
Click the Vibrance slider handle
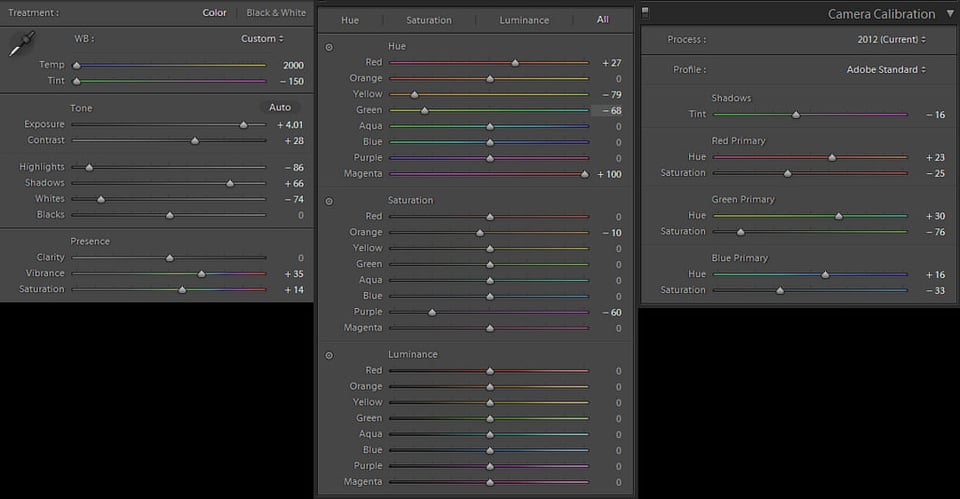tap(201, 274)
